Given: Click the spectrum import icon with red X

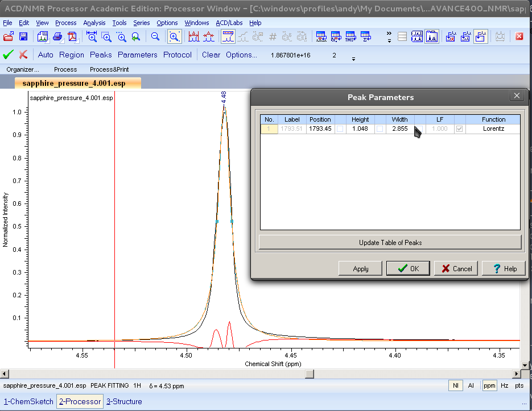Looking at the screenshot, I should click(x=451, y=36).
